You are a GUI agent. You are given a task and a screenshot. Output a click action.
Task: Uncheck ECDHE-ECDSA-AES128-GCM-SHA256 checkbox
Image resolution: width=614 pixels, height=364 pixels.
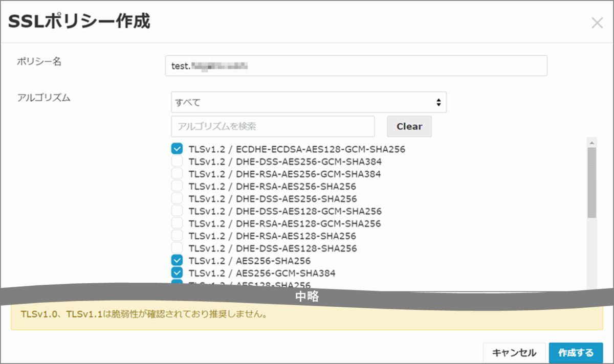(177, 149)
